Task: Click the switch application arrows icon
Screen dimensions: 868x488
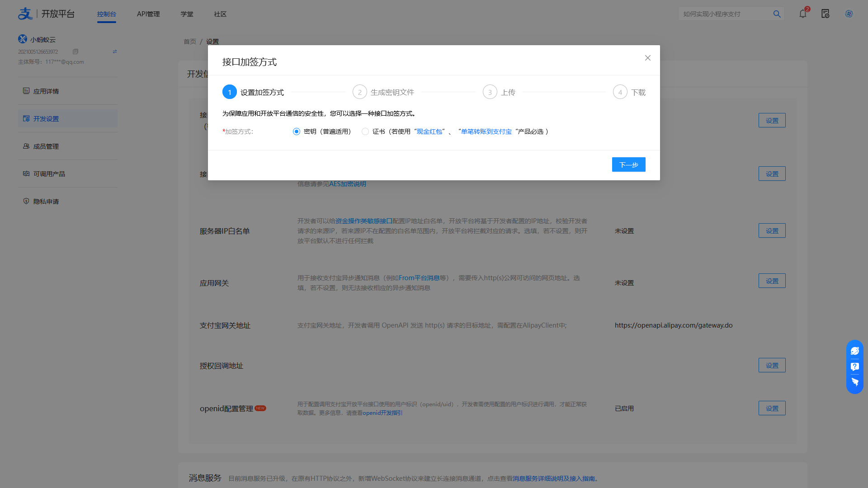Action: [115, 52]
